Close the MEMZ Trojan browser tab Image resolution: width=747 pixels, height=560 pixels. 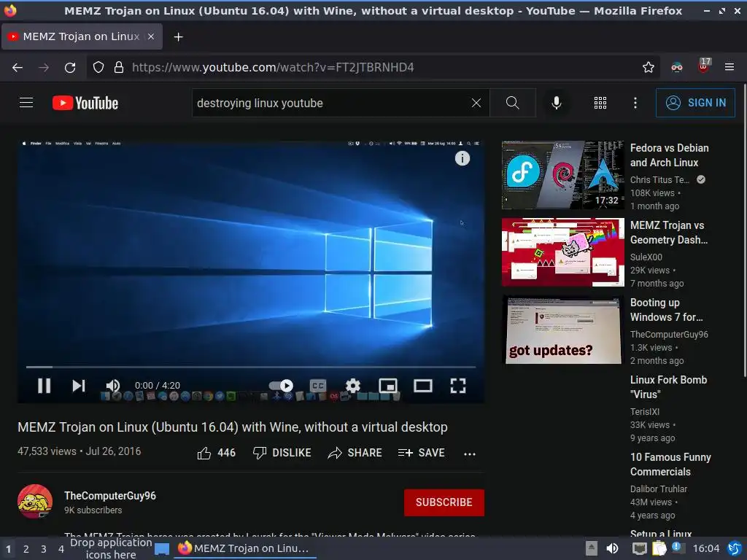pos(151,36)
